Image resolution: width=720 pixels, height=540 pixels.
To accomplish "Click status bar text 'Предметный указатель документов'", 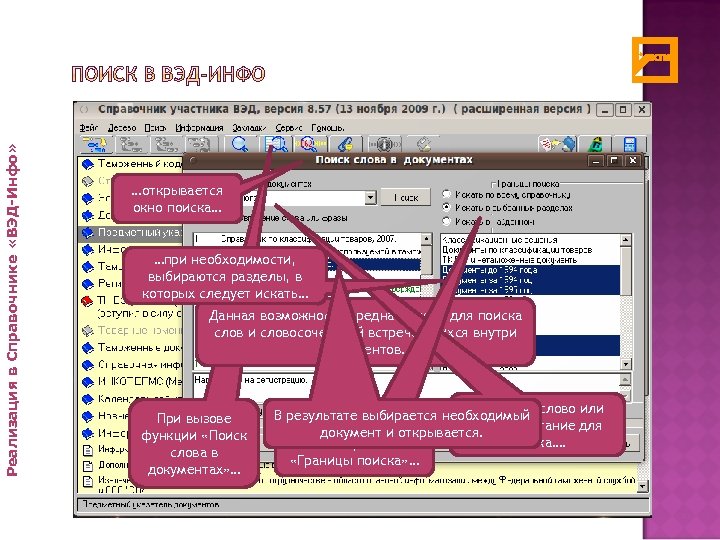I will [151, 505].
